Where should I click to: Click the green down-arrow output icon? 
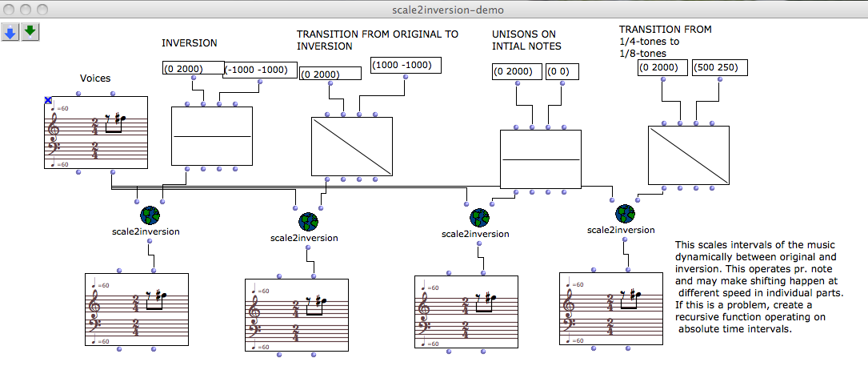30,33
